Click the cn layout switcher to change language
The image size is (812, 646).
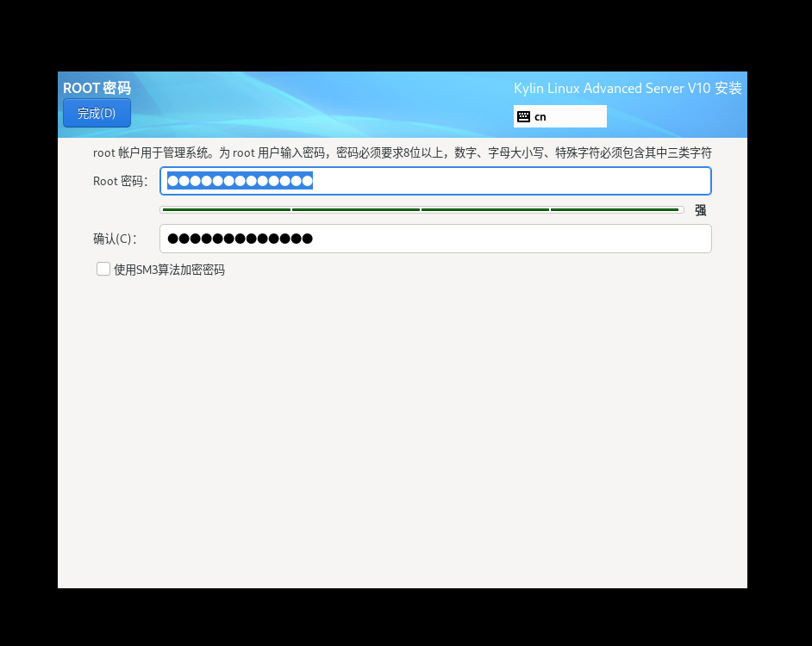click(x=559, y=115)
